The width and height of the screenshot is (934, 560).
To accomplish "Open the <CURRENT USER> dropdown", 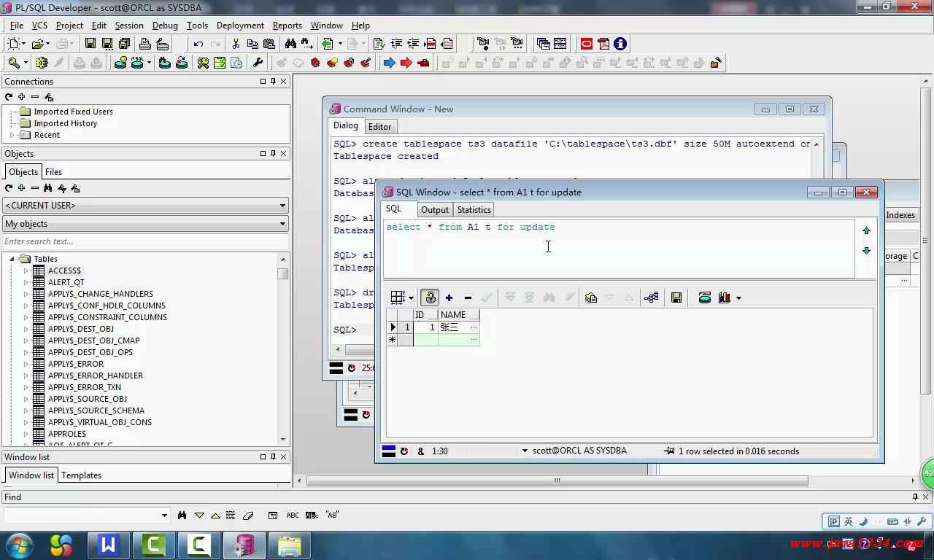I will [x=282, y=206].
